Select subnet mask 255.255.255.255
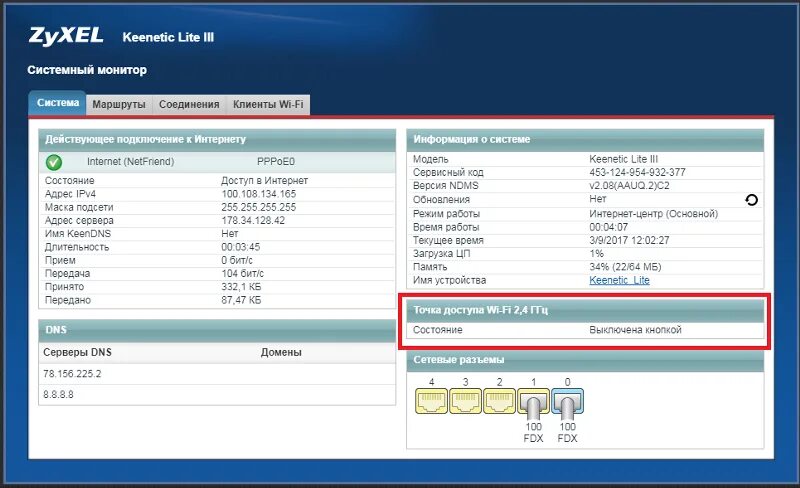 point(259,207)
